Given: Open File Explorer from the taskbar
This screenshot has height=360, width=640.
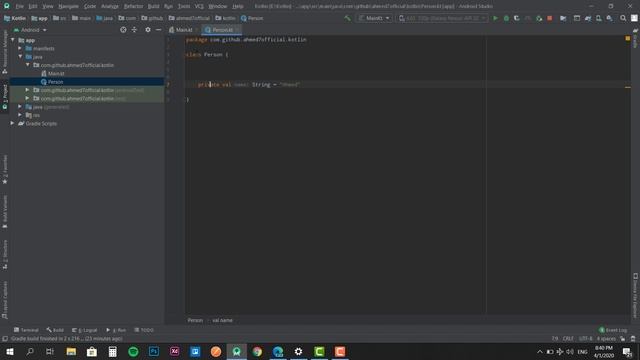Looking at the screenshot, I should pos(71,351).
